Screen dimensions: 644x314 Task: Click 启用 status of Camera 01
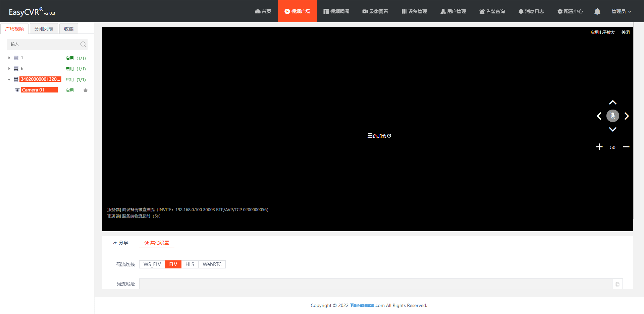70,90
